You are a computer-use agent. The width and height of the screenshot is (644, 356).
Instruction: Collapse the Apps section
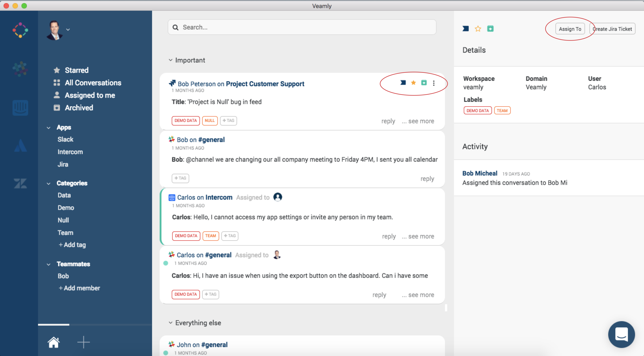pos(49,128)
